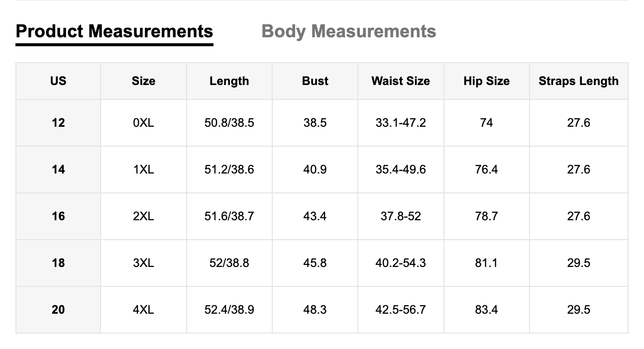Select the 42.5-56.7 waist size value
The image size is (644, 349).
click(x=401, y=310)
